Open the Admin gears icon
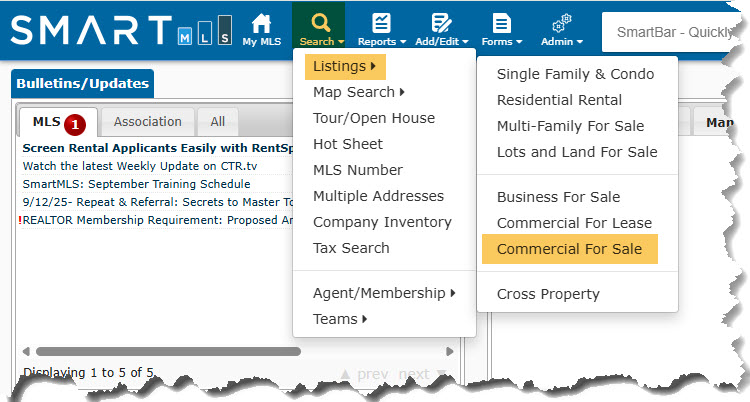The height and width of the screenshot is (402, 750). (562, 22)
